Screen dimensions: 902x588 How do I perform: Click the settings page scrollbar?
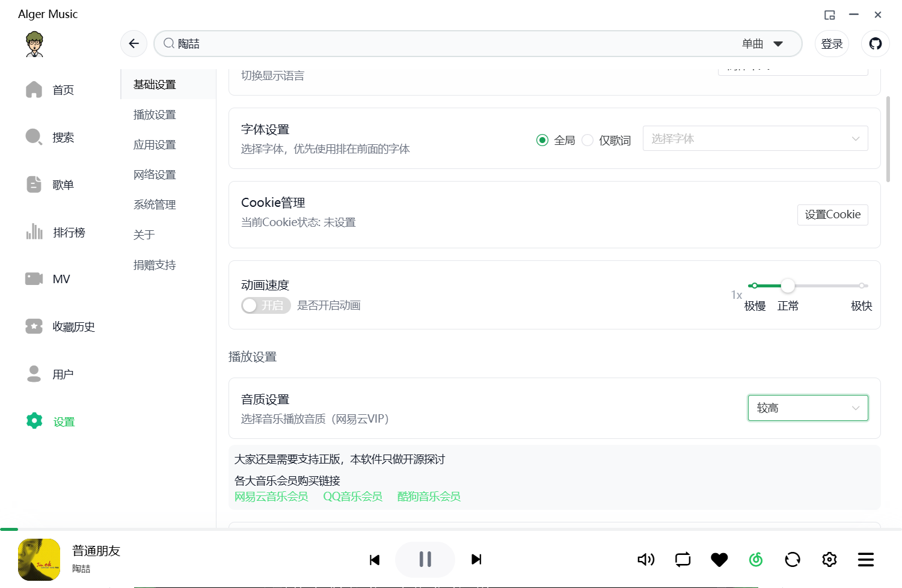click(x=888, y=139)
